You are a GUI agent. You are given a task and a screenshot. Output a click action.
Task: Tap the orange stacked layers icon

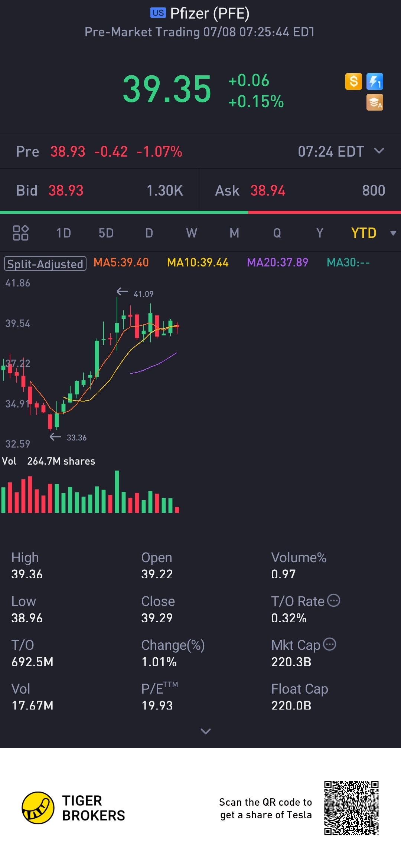(375, 102)
